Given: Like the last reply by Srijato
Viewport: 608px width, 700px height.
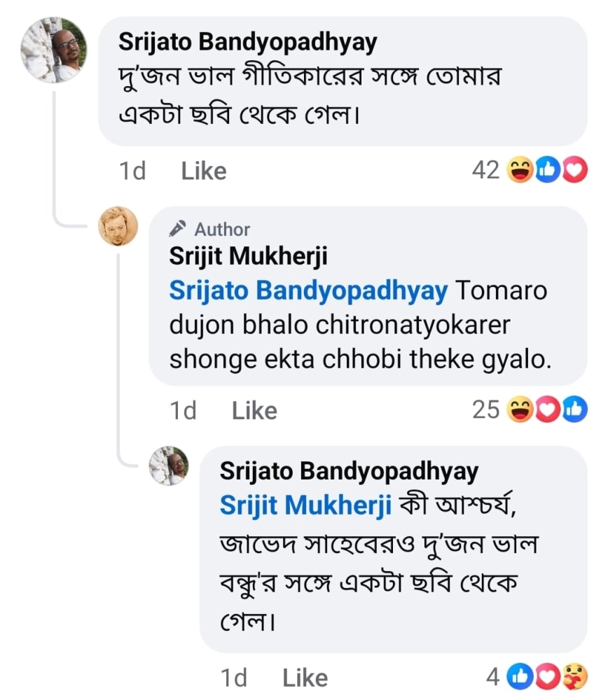Looking at the screenshot, I should coord(305,678).
